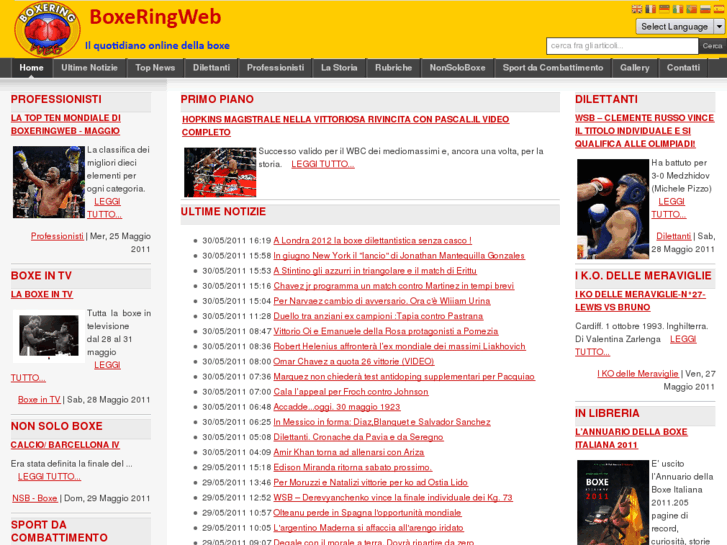
Task: Open 'Vittorio Oi e Emanuele della Rosa' news
Action: pyautogui.click(x=386, y=331)
